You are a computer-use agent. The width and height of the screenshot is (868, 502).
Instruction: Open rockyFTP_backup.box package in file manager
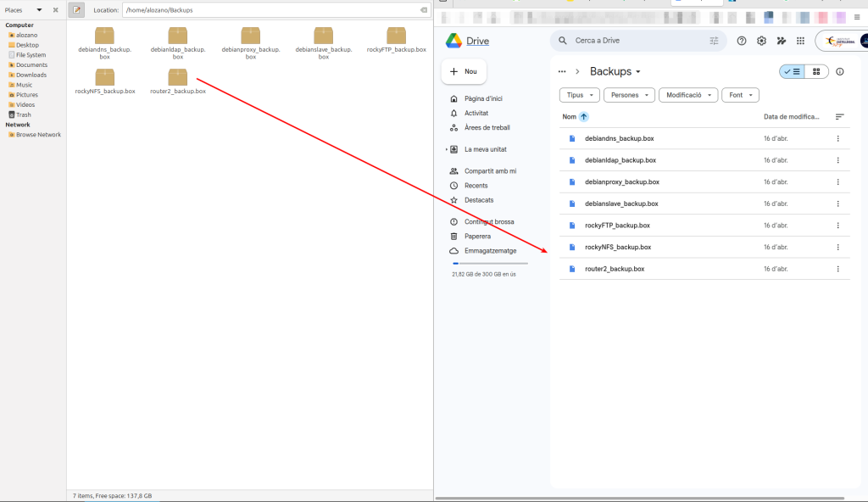[x=396, y=36]
